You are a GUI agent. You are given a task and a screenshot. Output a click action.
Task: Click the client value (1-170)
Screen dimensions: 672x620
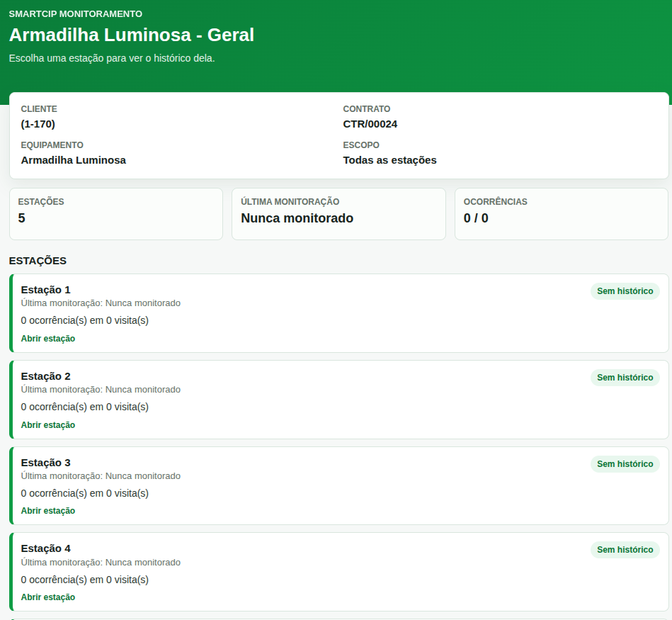38,124
